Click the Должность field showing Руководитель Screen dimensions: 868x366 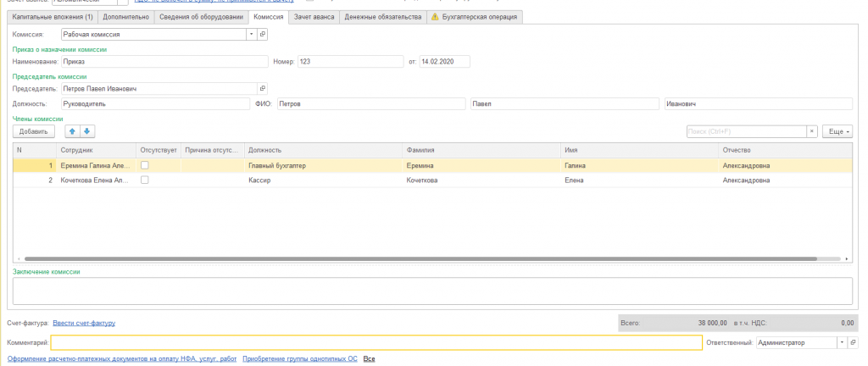point(156,104)
